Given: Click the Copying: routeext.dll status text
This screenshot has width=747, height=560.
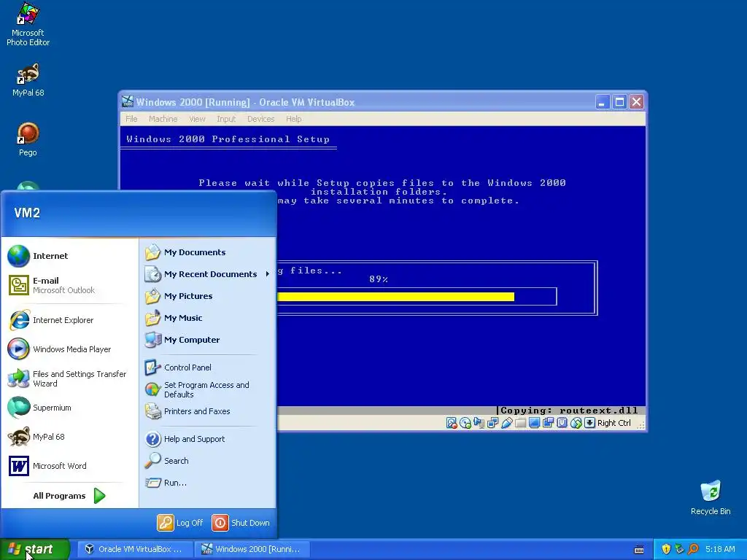Looking at the screenshot, I should click(569, 411).
